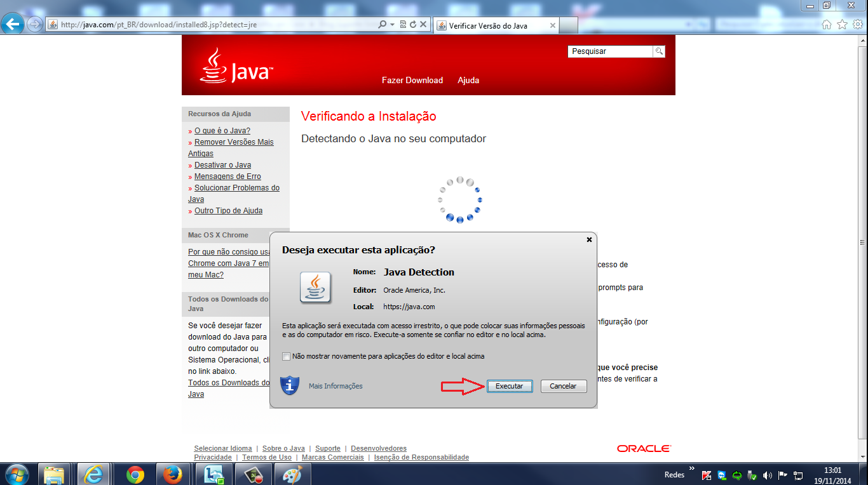
Task: Click the blue security shield next to Mais Informações
Action: click(290, 385)
